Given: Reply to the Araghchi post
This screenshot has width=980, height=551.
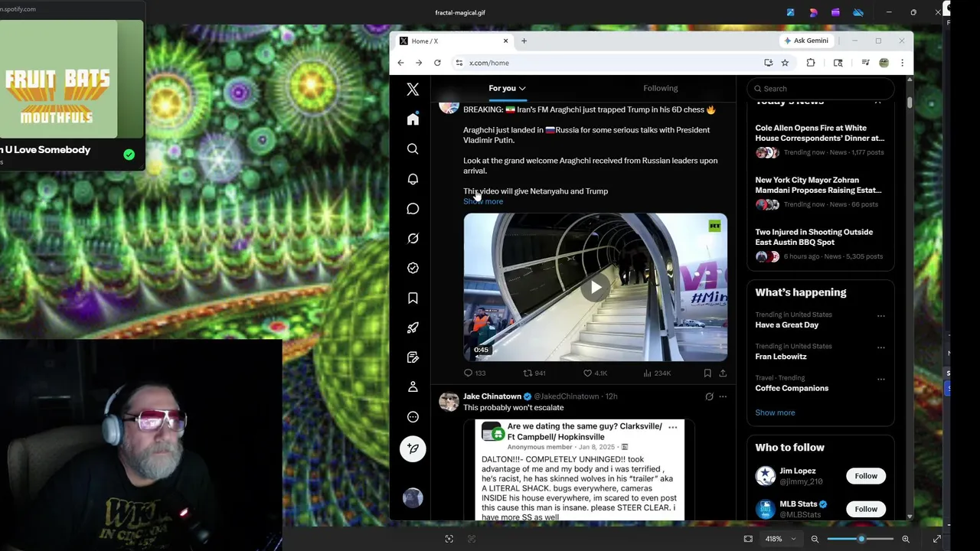Looking at the screenshot, I should [x=468, y=373].
